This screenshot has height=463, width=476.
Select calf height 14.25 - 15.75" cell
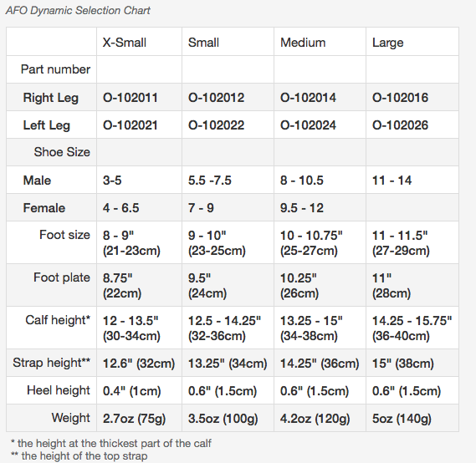[412, 328]
